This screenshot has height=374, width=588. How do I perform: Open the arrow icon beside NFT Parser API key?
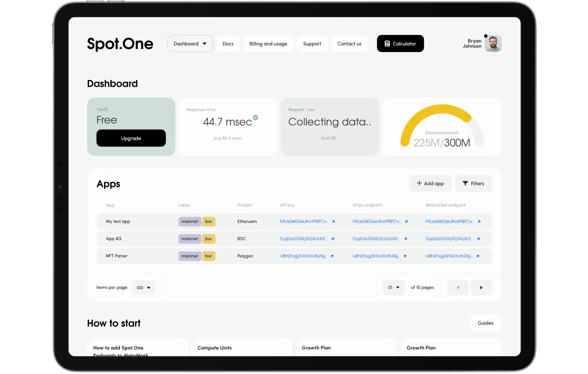coord(332,256)
